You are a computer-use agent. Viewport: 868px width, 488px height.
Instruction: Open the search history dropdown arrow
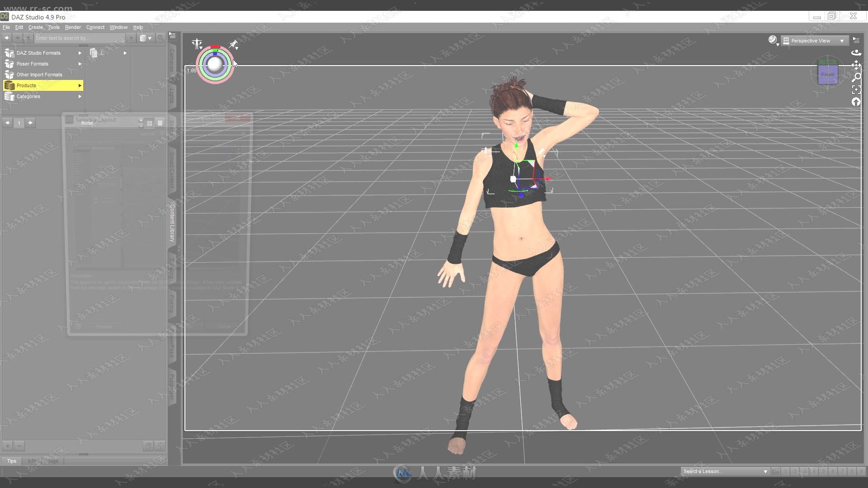[131, 38]
